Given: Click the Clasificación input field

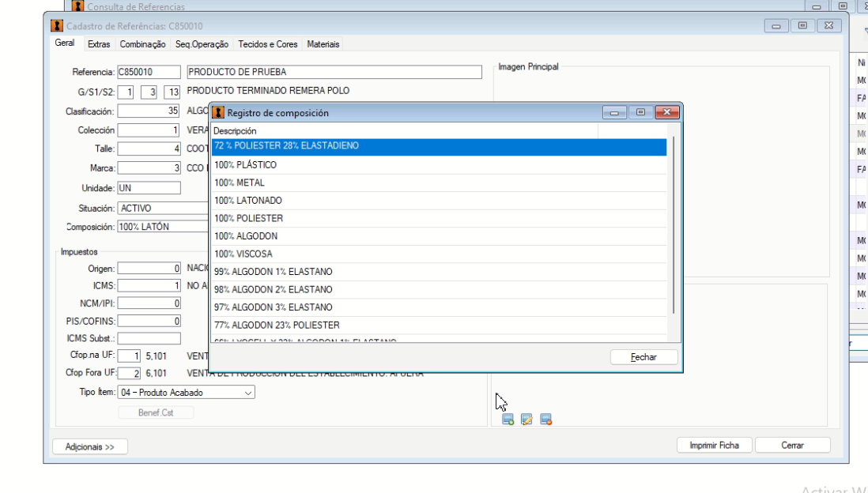Looking at the screenshot, I should (149, 111).
